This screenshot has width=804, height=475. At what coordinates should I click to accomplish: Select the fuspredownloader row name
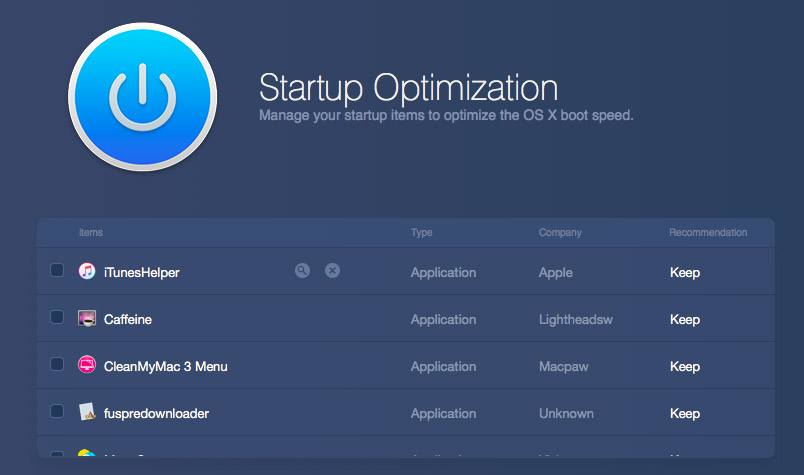[156, 413]
